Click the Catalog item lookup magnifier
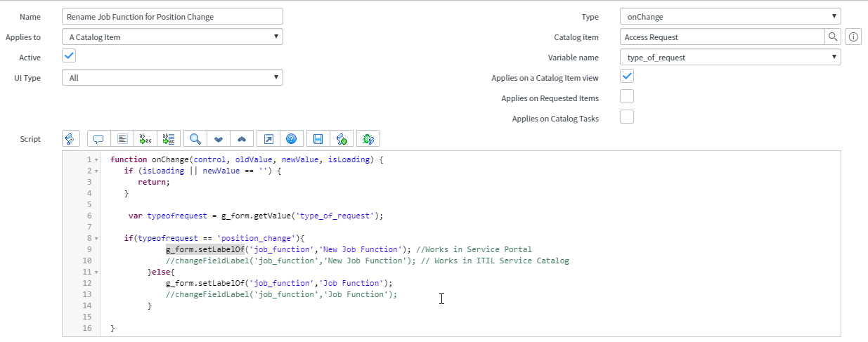This screenshot has width=868, height=342. tap(832, 37)
